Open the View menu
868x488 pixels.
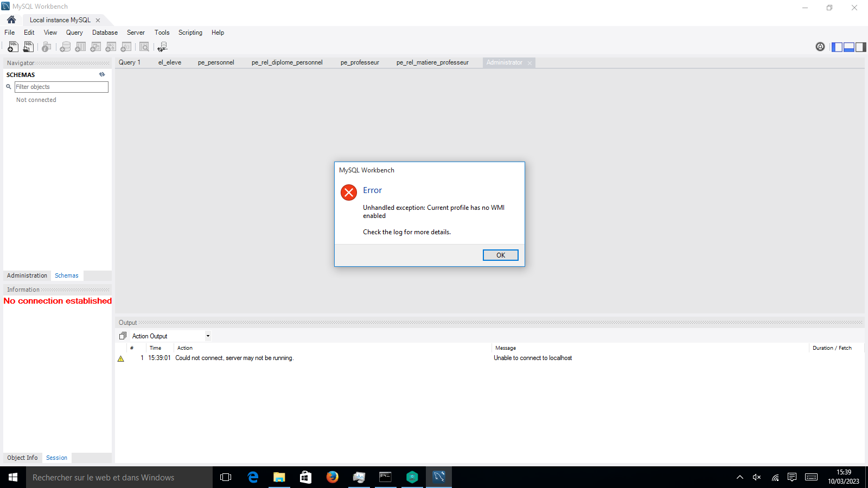point(50,33)
